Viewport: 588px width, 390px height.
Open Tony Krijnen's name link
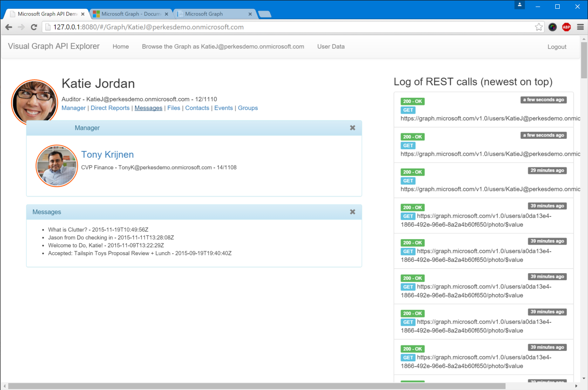[107, 154]
